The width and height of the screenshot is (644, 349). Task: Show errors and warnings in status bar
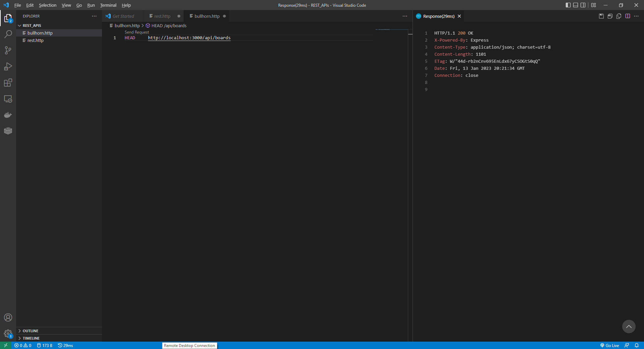point(23,345)
